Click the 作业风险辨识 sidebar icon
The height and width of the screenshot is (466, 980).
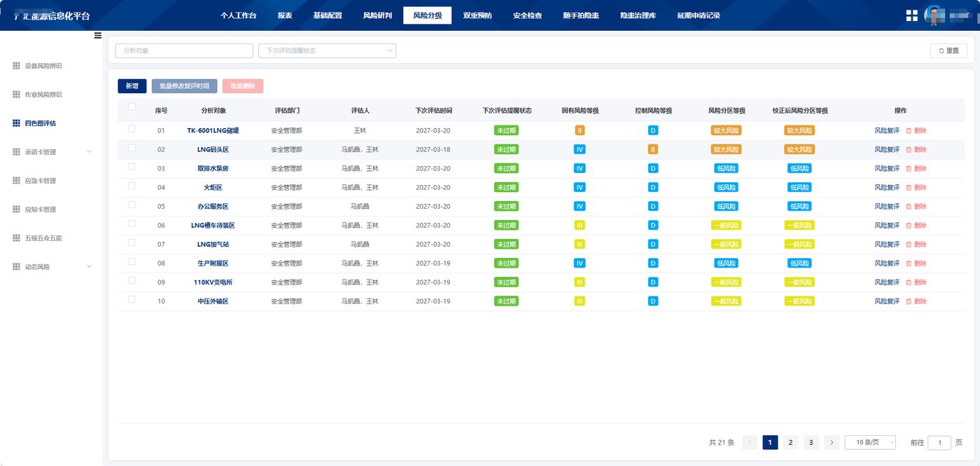(16, 95)
